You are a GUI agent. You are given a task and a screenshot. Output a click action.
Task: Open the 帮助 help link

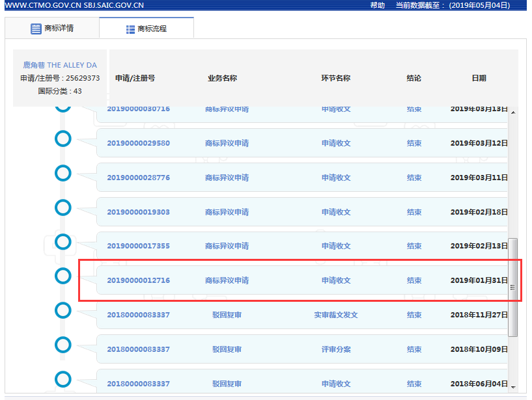(377, 5)
